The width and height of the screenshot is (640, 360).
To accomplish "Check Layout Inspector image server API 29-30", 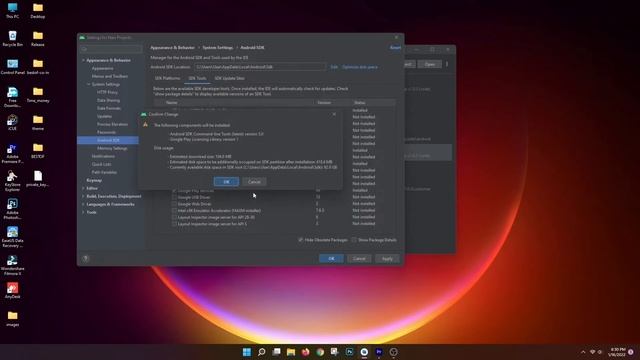I will (x=174, y=217).
